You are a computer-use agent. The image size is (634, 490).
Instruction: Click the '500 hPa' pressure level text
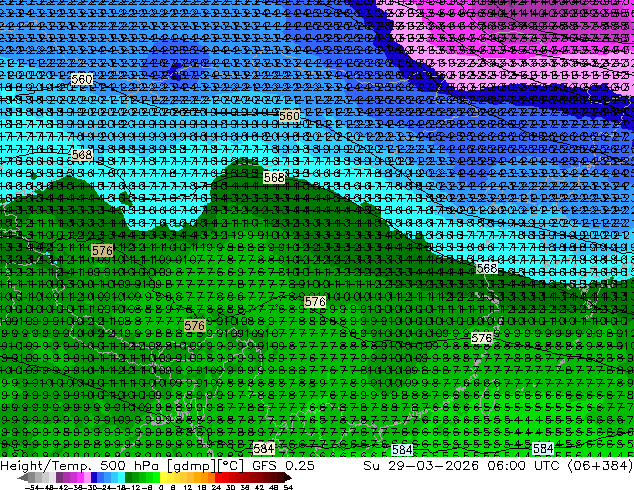[128, 465]
